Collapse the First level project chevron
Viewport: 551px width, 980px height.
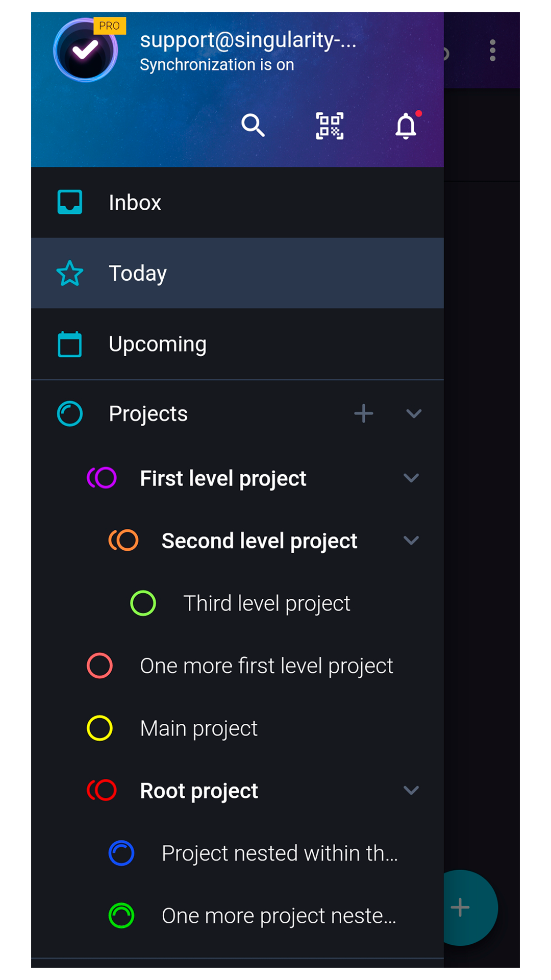pyautogui.click(x=411, y=478)
